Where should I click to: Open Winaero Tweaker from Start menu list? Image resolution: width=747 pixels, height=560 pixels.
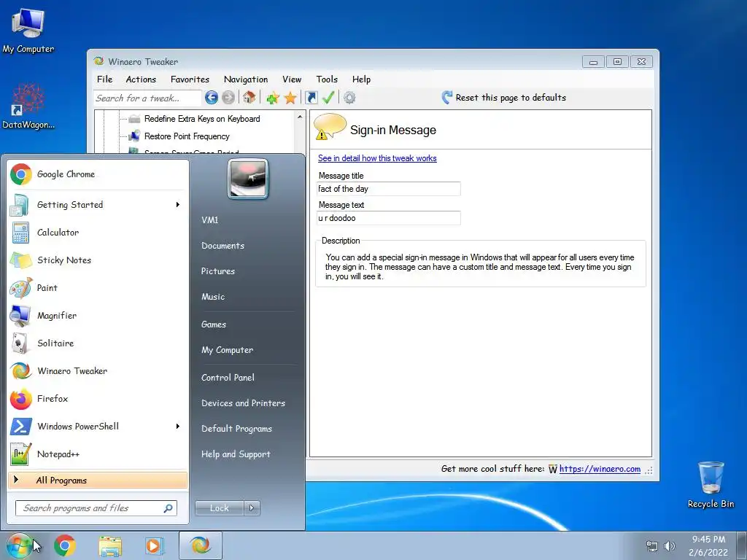point(97,370)
